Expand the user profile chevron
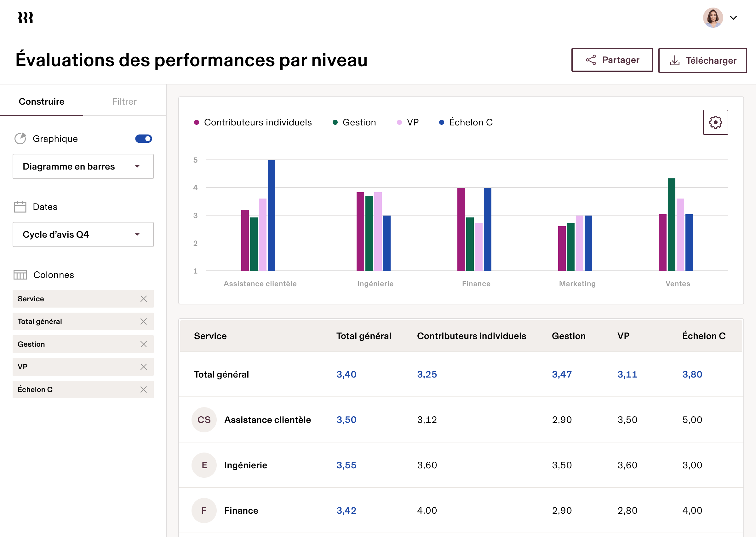Image resolution: width=756 pixels, height=537 pixels. [734, 18]
